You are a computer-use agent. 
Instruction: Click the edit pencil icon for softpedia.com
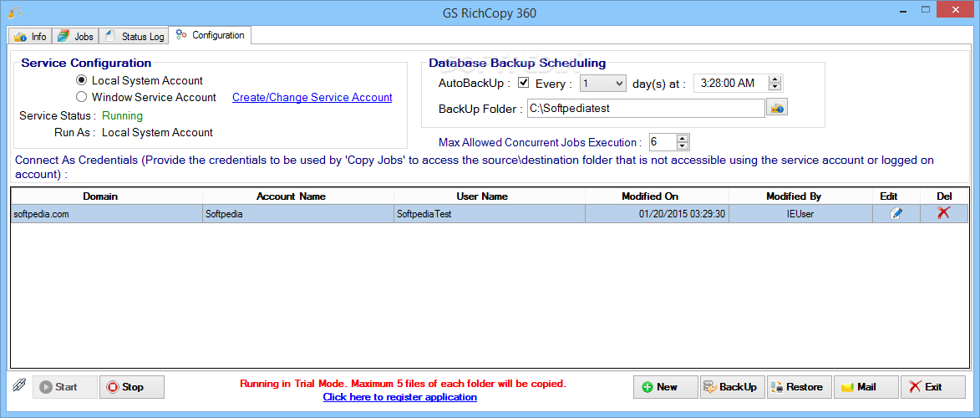click(896, 213)
